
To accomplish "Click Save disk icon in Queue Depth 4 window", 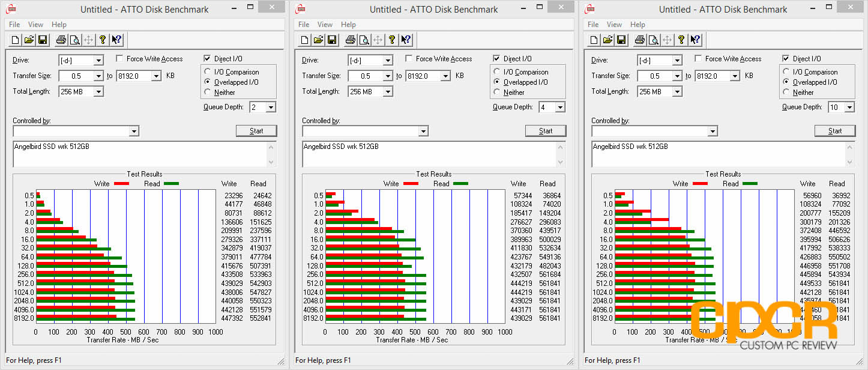I will coord(332,40).
